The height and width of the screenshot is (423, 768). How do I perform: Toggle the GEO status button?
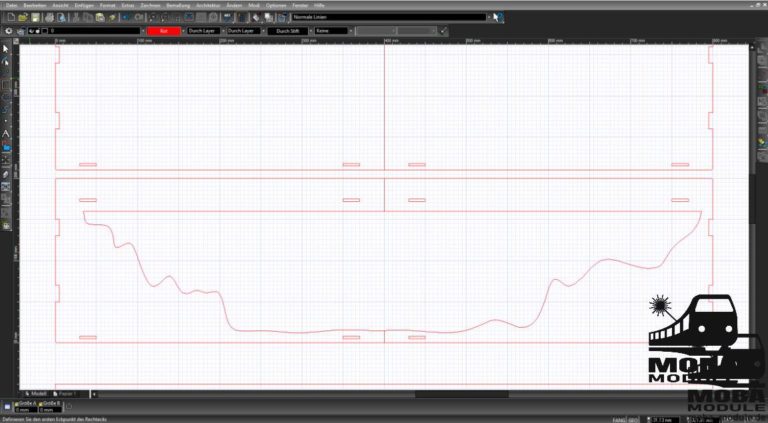click(631, 420)
